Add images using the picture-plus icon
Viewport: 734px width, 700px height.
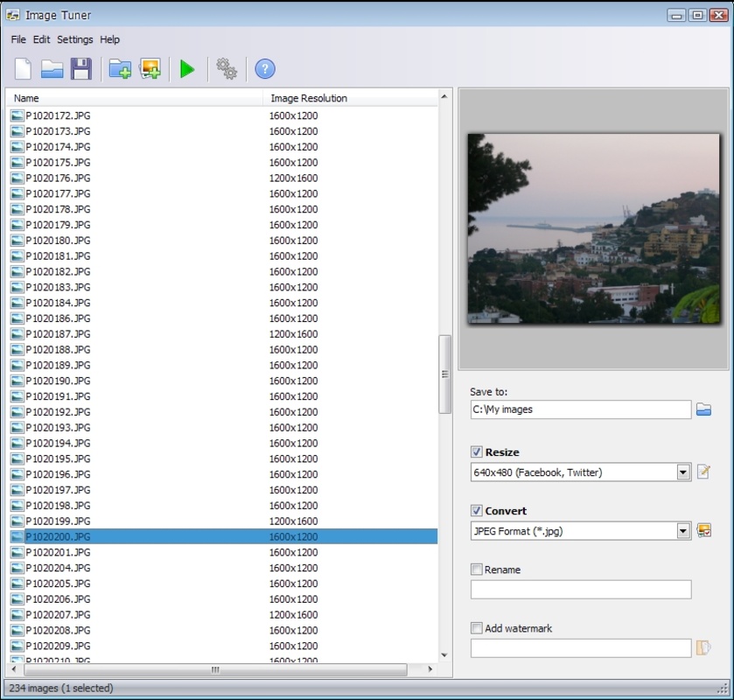150,69
